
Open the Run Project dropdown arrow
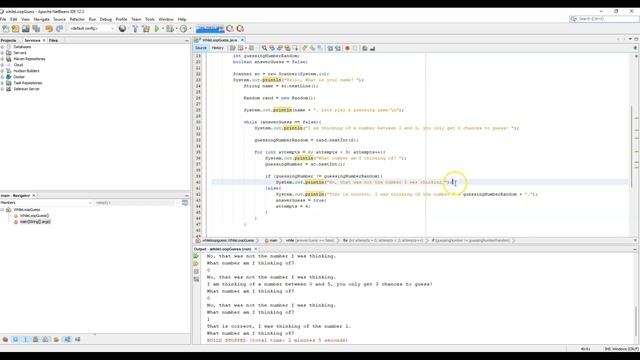[162, 29]
